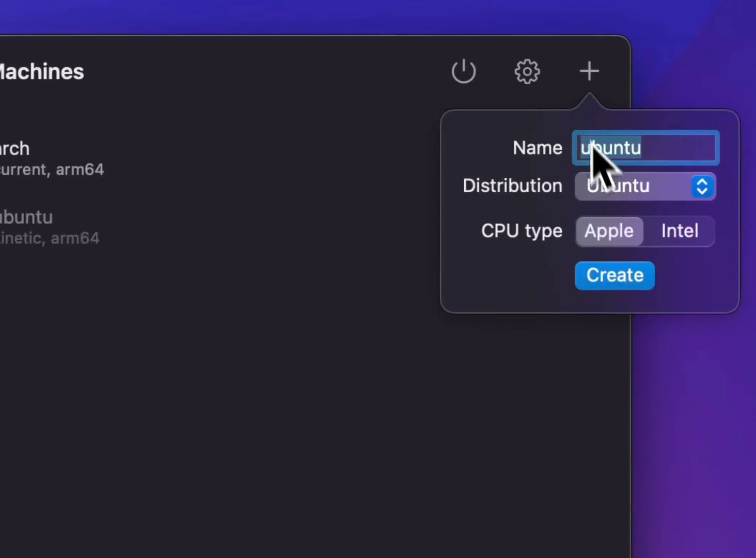This screenshot has height=558, width=756.
Task: Click the CPU type label
Action: [x=522, y=231]
